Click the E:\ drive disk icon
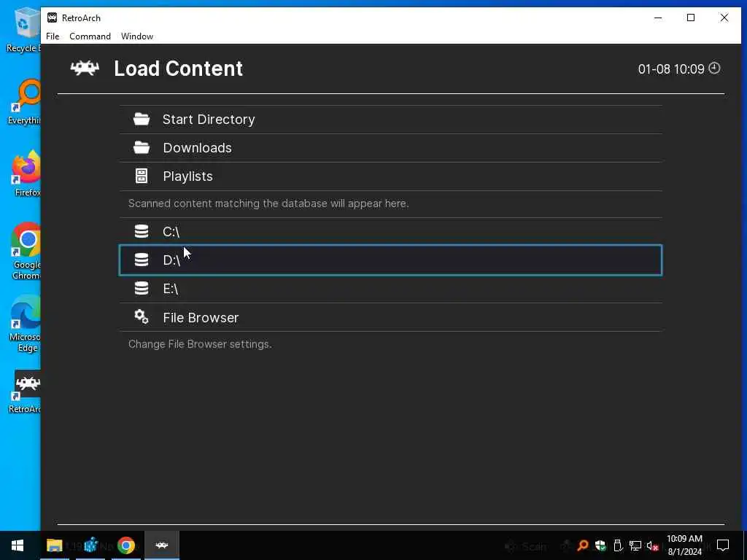Viewport: 747px width, 560px height. click(x=142, y=288)
